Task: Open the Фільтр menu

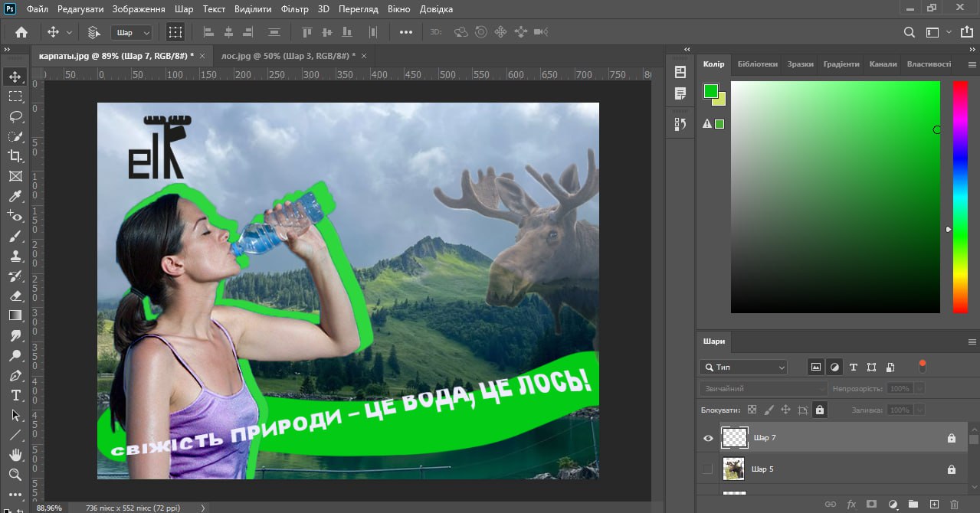Action: pos(294,9)
